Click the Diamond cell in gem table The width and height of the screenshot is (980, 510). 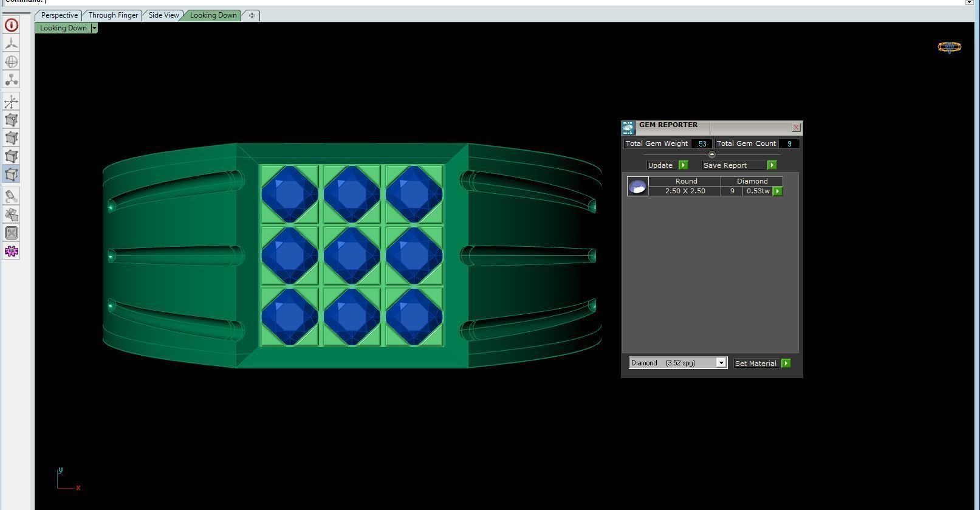click(x=752, y=181)
